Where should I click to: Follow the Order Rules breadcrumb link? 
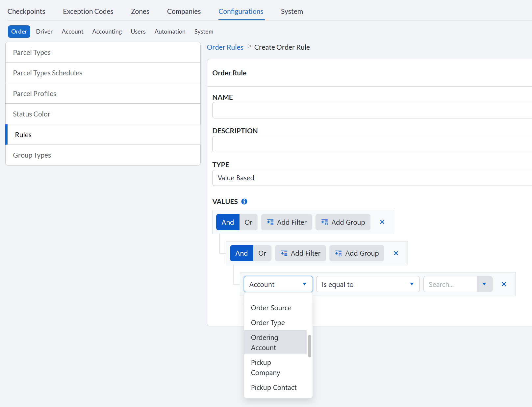[x=225, y=47]
